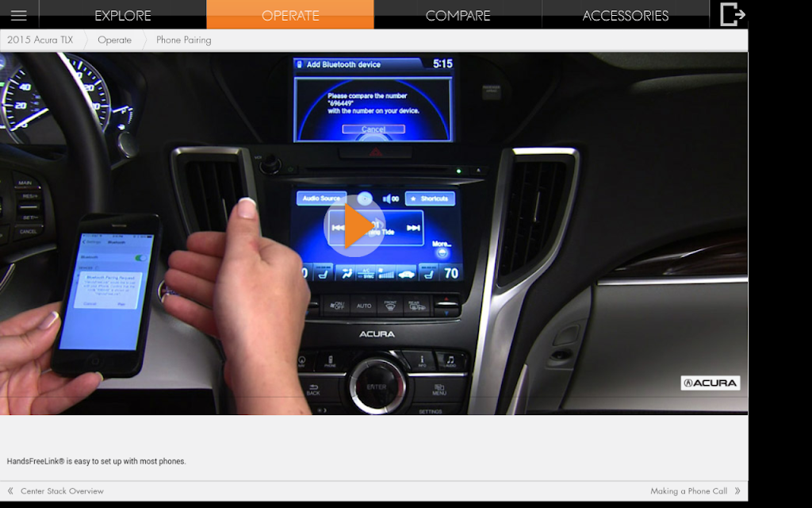Screen dimensions: 812x508
Task: Go to the ACCESSORIES tab
Action: tap(625, 15)
